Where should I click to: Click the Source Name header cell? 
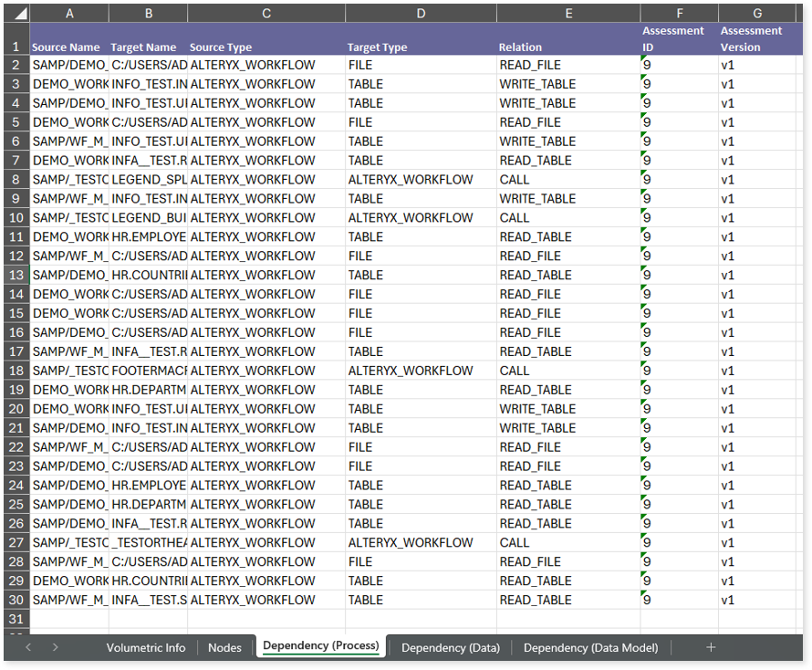tap(69, 39)
